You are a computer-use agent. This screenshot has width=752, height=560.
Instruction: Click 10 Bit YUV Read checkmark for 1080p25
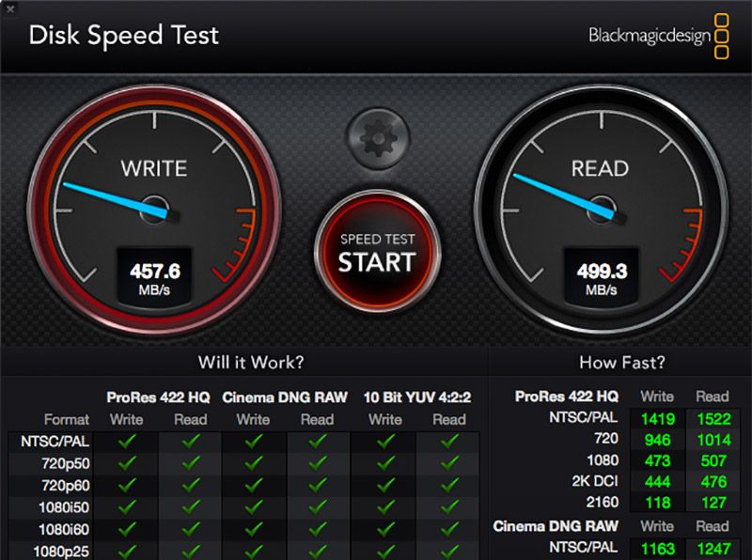[449, 552]
